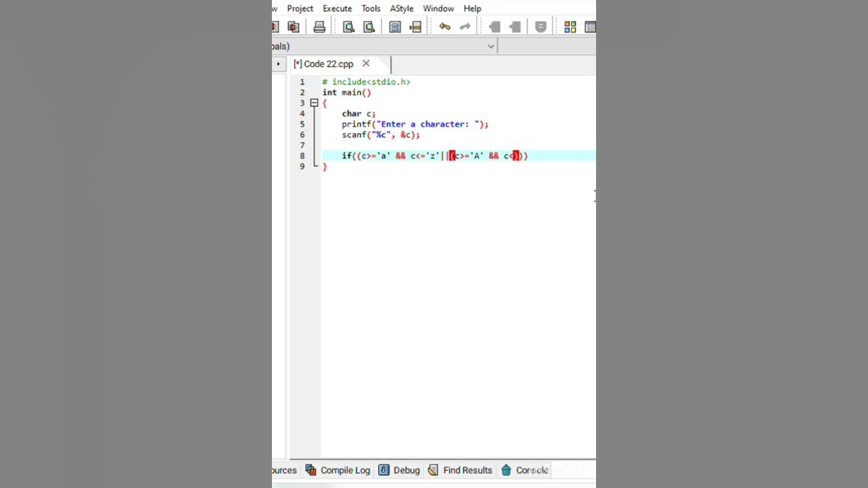Undo the last edit via toolbar
This screenshot has width=868, height=488.
pyautogui.click(x=445, y=27)
